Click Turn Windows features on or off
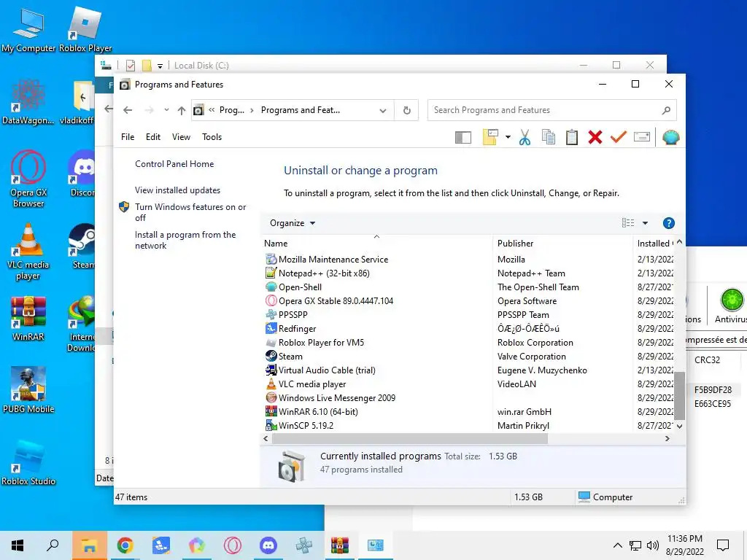Screen dimensions: 747x560 click(x=190, y=212)
